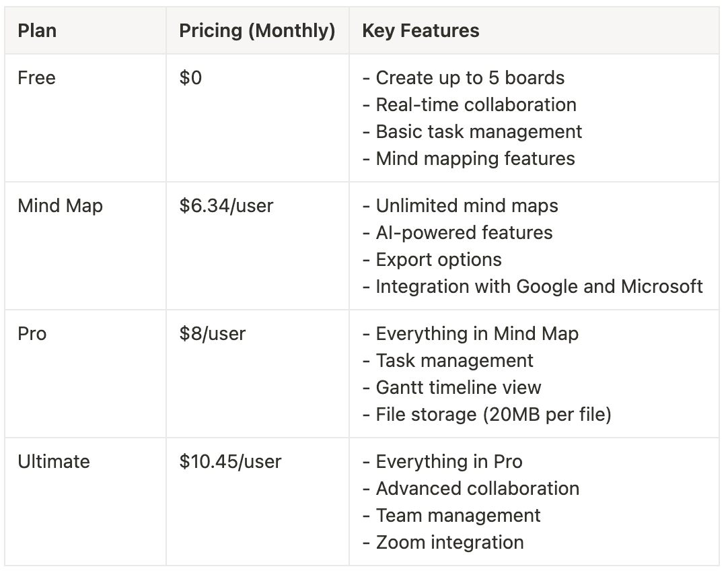Screen dimensions: 728x575
Task: Click 'AI-powered features' text
Action: pos(464,233)
